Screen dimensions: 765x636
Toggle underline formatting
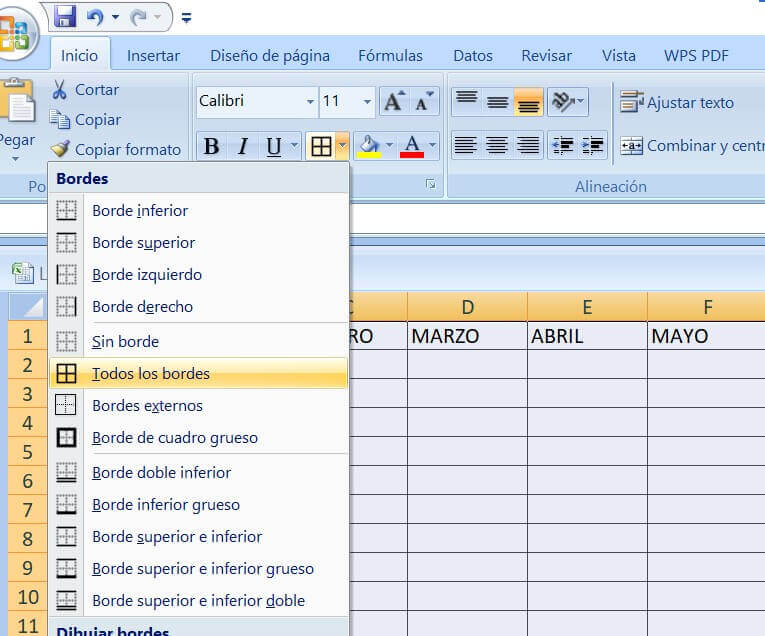coord(274,146)
